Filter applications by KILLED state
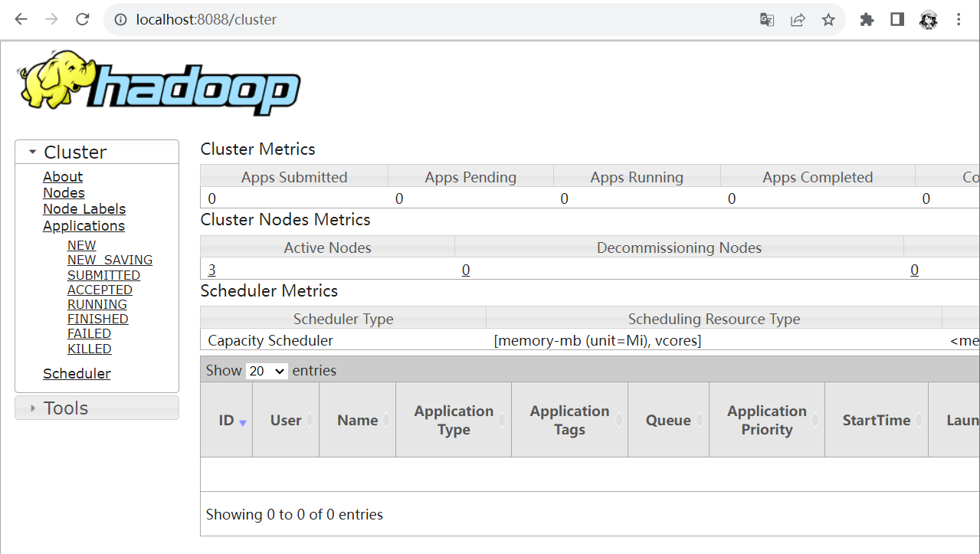The width and height of the screenshot is (980, 554). coord(90,349)
